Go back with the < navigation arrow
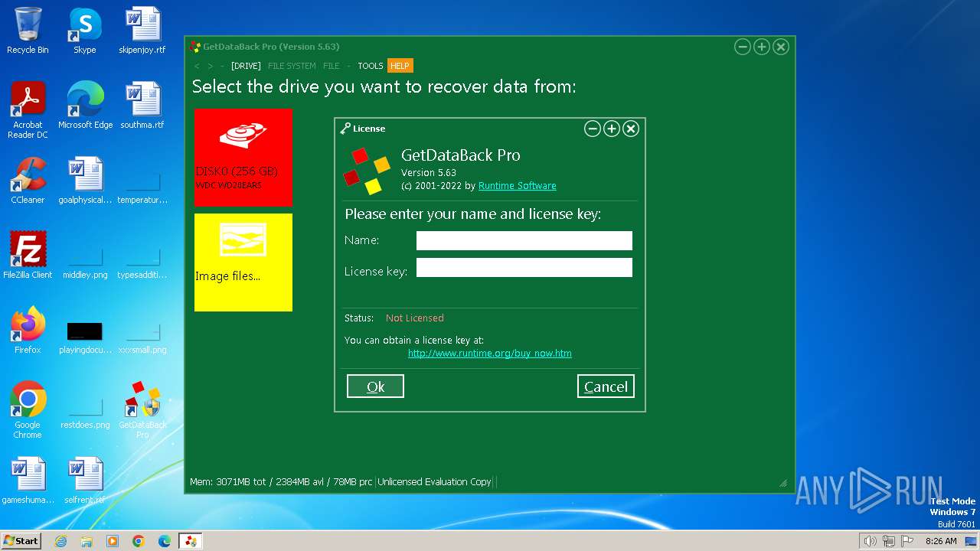Image resolution: width=980 pixels, height=551 pixels. (197, 66)
